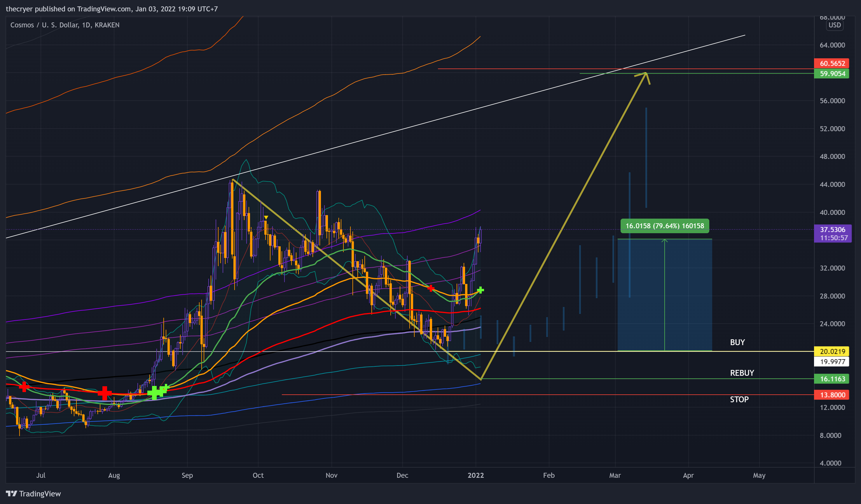The height and width of the screenshot is (504, 861).
Task: Click the red plus marker in late June
Action: (x=24, y=387)
